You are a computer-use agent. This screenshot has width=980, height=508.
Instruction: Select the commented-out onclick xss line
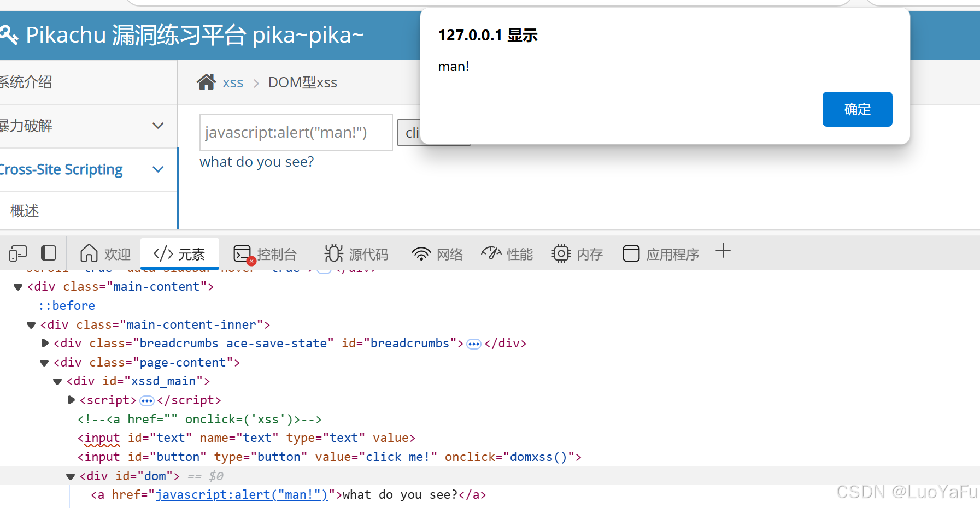tap(199, 419)
